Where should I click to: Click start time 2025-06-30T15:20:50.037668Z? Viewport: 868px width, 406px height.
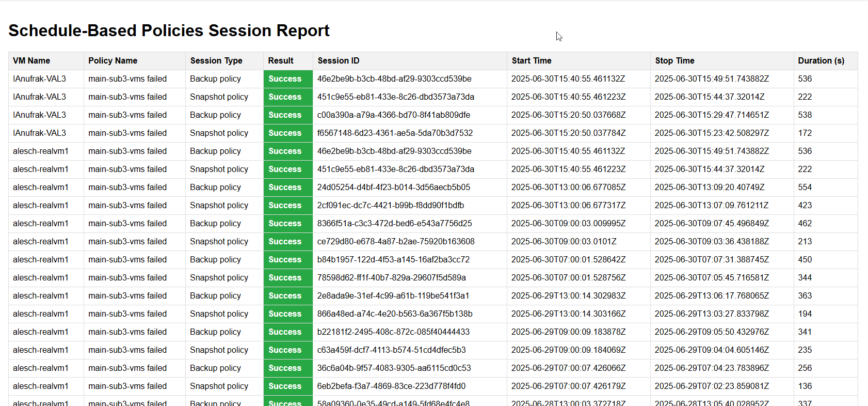(x=569, y=115)
